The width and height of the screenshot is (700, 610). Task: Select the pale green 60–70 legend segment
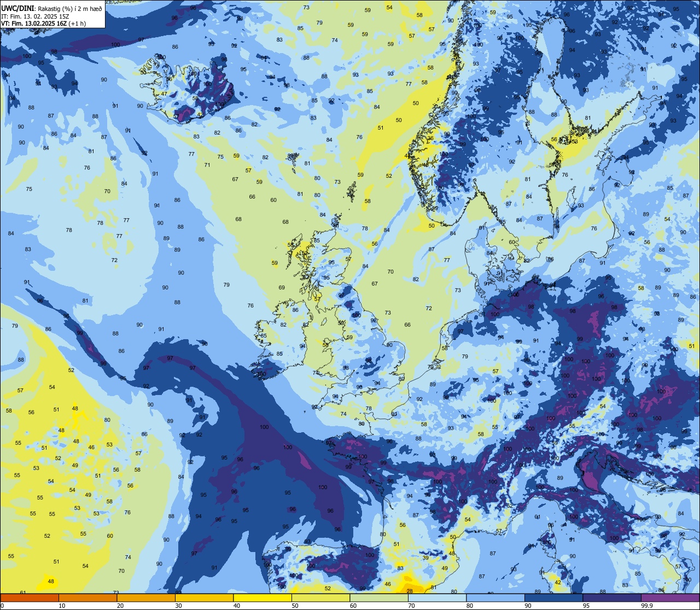(x=379, y=597)
